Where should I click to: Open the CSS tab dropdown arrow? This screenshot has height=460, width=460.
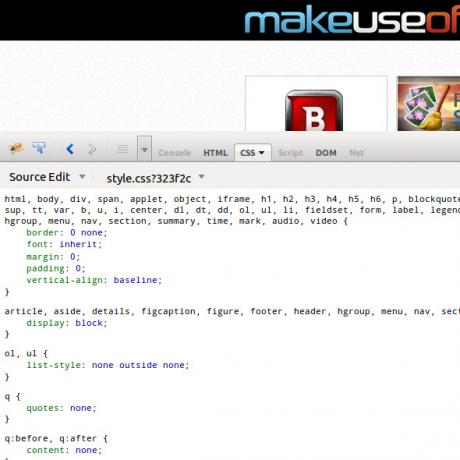coord(262,153)
